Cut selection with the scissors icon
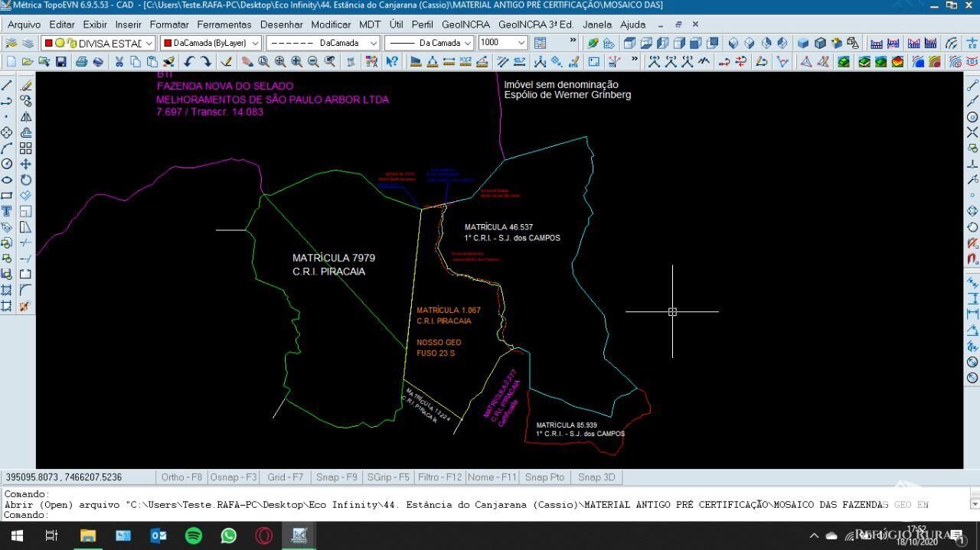The image size is (980, 550). [119, 62]
